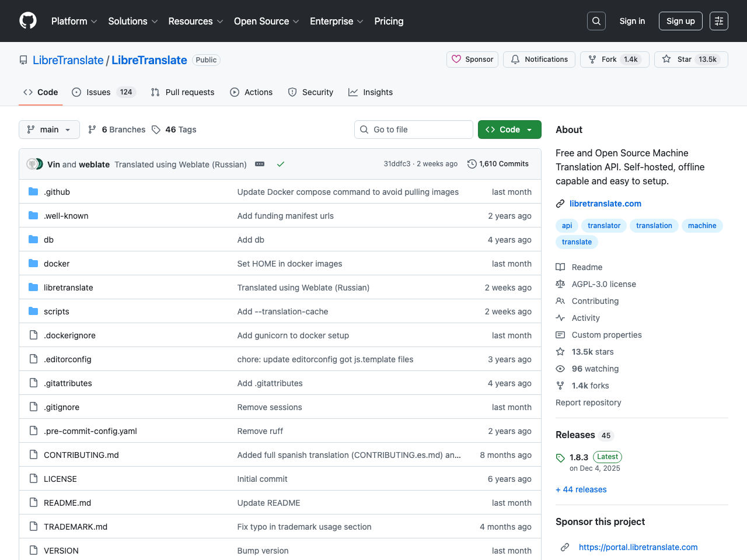Open the Insights tab

(371, 92)
